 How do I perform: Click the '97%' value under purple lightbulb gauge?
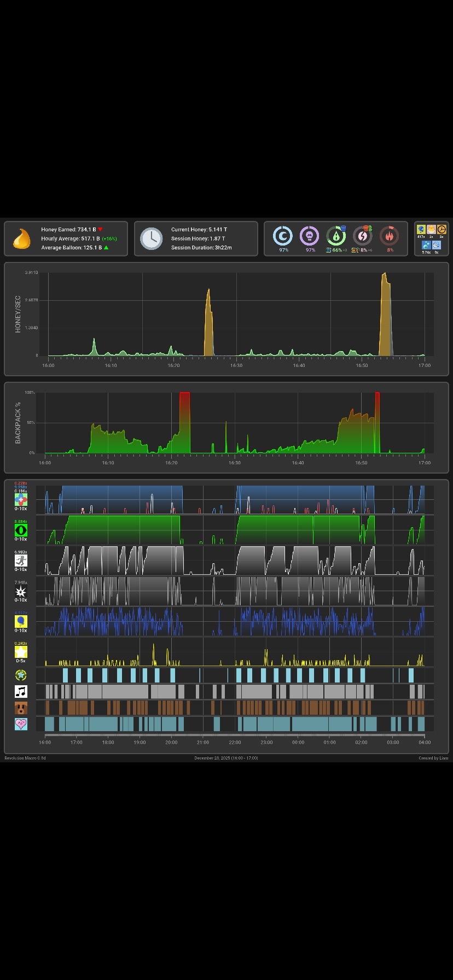[310, 250]
